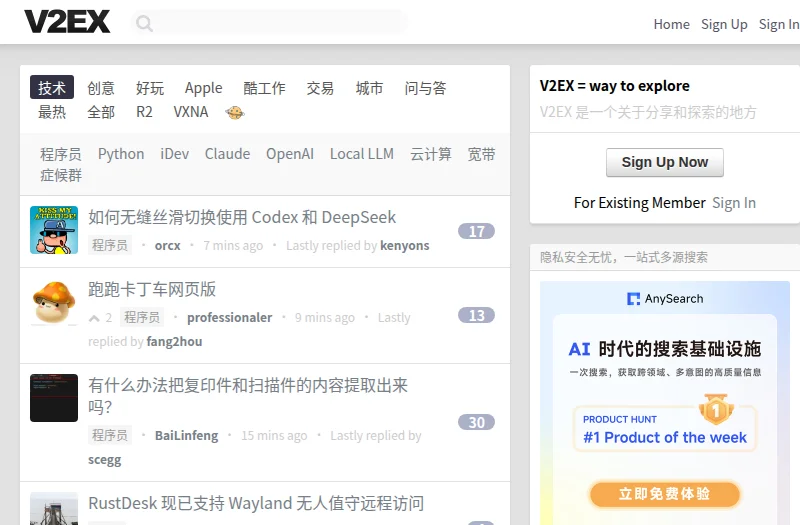Switch to the 全部 tab
800x525 pixels.
(x=101, y=112)
